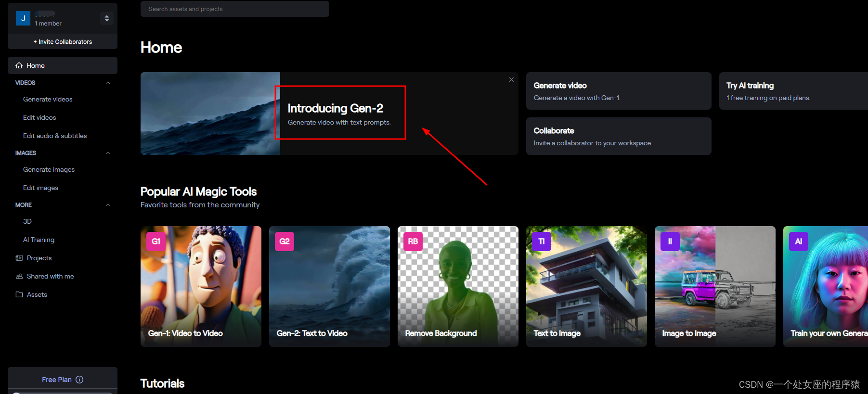Open the Text to Image tool
The image size is (868, 394).
(586, 286)
